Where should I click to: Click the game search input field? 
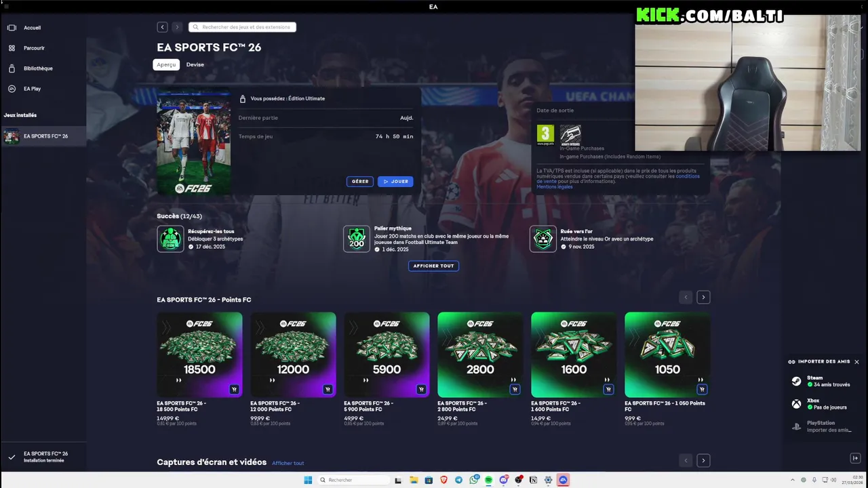pyautogui.click(x=242, y=27)
